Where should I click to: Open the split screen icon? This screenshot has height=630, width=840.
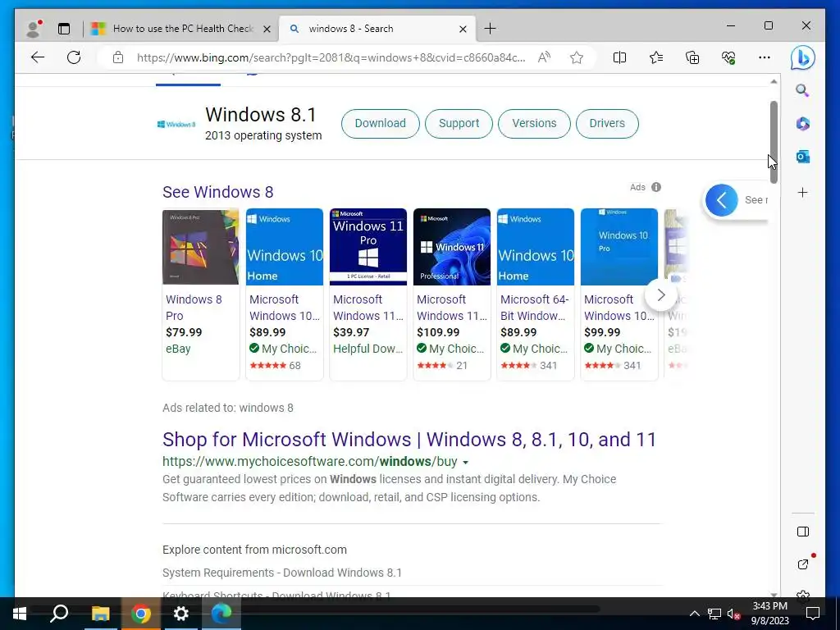tap(619, 57)
